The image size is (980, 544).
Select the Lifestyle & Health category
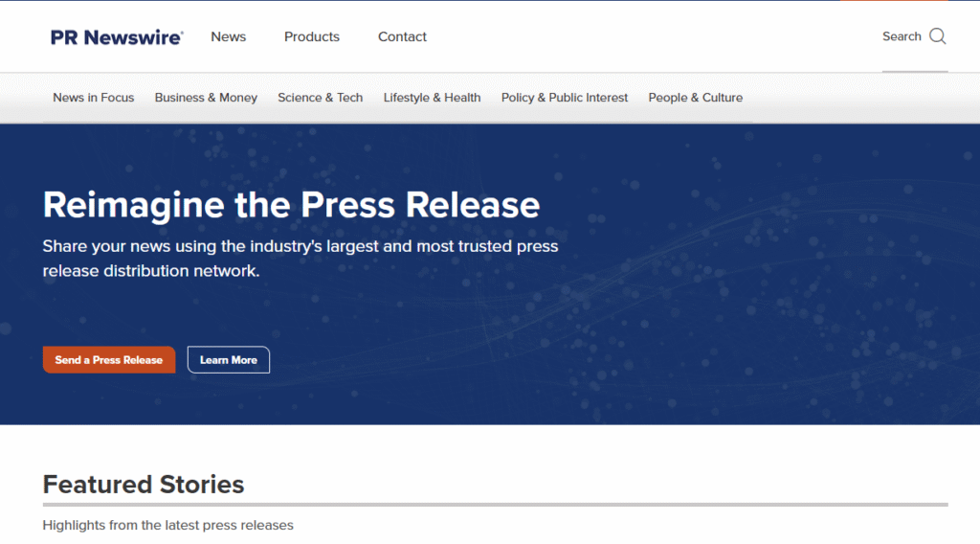click(x=432, y=98)
